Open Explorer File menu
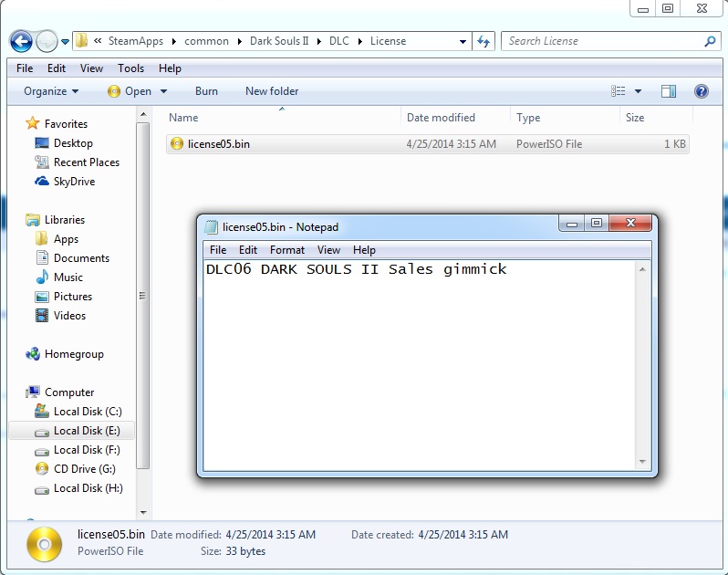 point(25,68)
